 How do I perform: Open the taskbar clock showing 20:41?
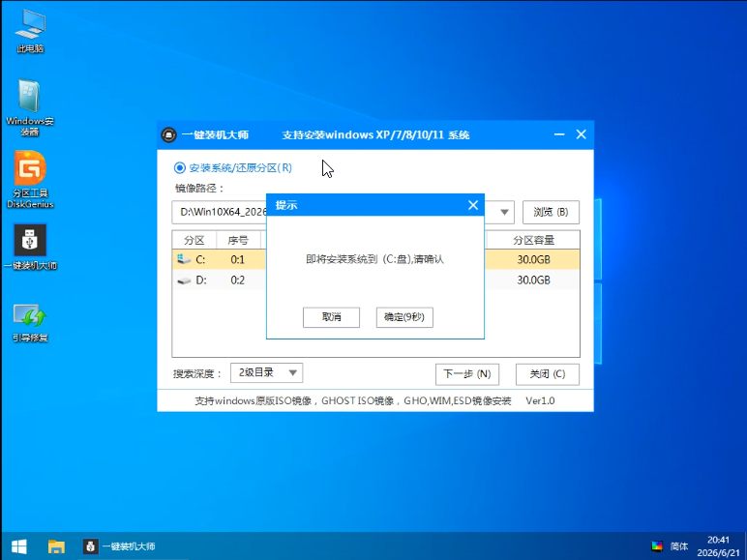pyautogui.click(x=718, y=546)
